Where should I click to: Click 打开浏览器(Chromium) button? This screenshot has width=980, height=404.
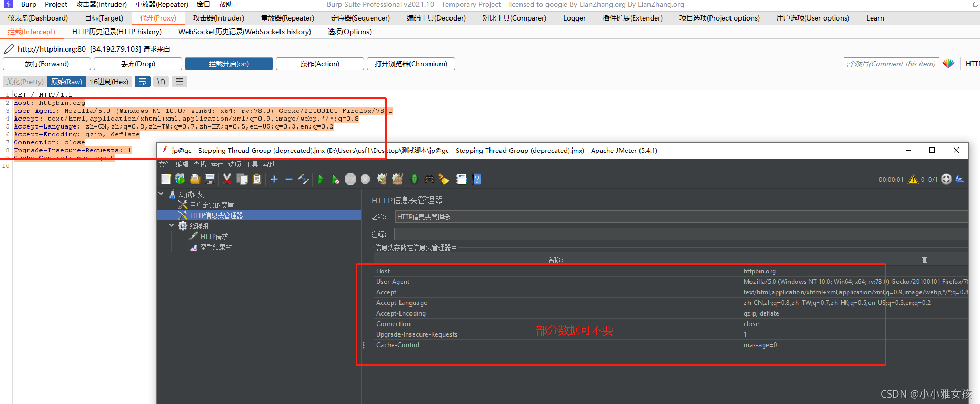point(411,64)
